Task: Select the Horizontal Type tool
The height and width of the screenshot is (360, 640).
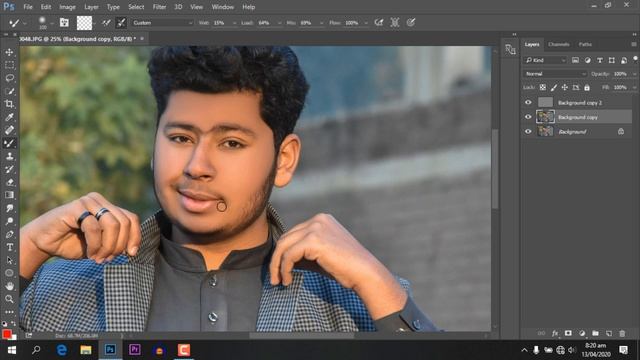Action: (x=9, y=247)
